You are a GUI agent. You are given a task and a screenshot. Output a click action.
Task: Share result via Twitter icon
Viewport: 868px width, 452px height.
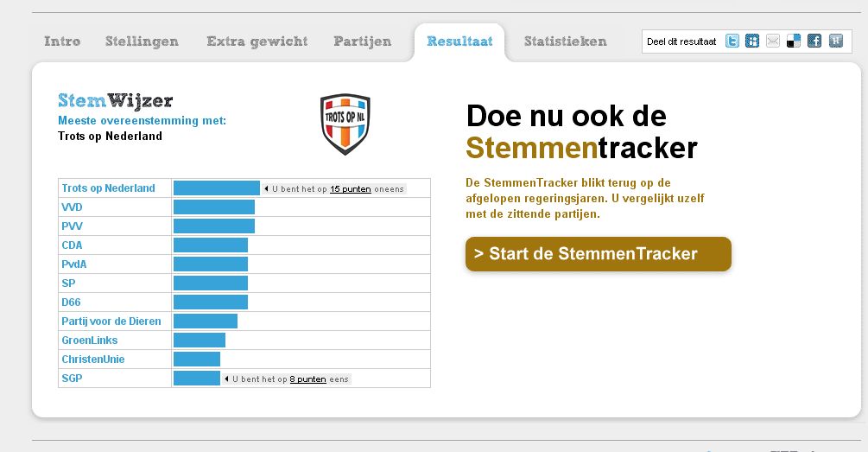click(732, 41)
